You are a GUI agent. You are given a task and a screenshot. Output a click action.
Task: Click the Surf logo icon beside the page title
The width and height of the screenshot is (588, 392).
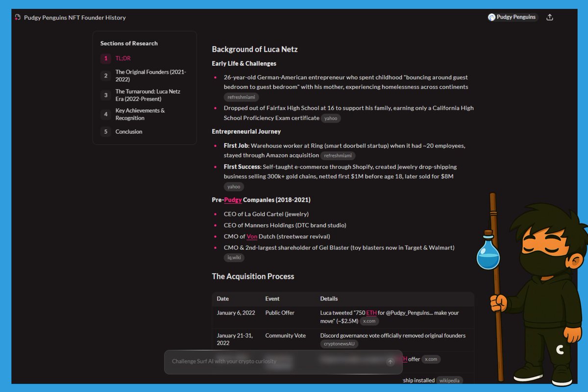point(18,18)
